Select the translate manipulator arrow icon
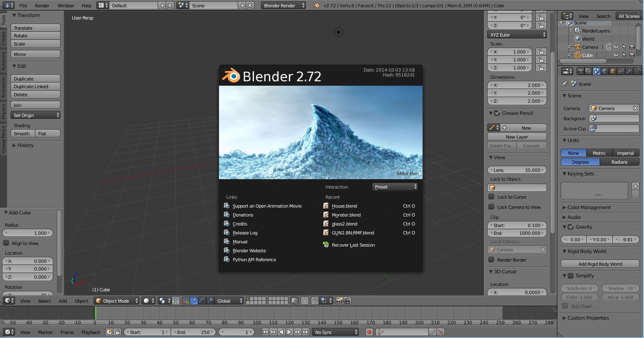The width and height of the screenshot is (644, 338). (x=194, y=301)
